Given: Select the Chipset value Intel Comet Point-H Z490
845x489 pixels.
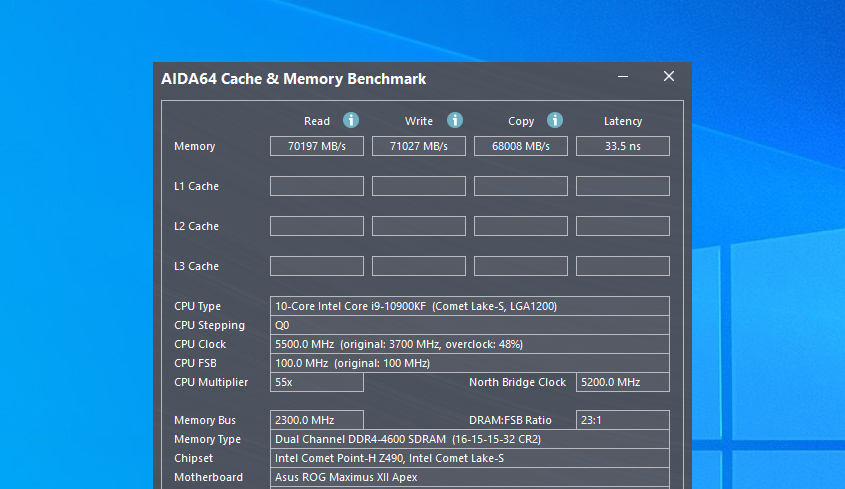Looking at the screenshot, I should click(x=470, y=458).
